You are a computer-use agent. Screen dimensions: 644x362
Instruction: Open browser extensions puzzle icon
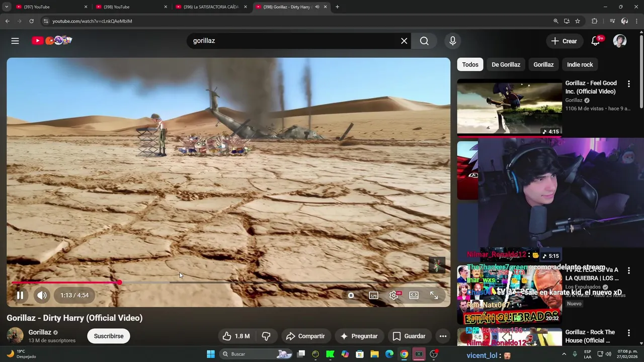click(x=595, y=21)
